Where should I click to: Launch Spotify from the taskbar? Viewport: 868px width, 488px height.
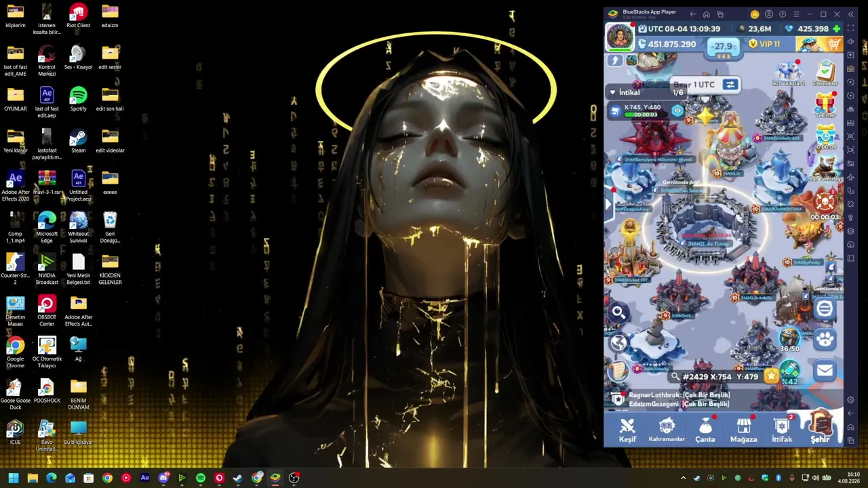201,478
